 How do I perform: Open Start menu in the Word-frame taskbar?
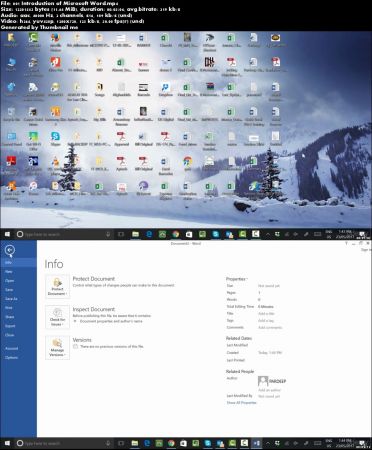pyautogui.click(x=7, y=443)
